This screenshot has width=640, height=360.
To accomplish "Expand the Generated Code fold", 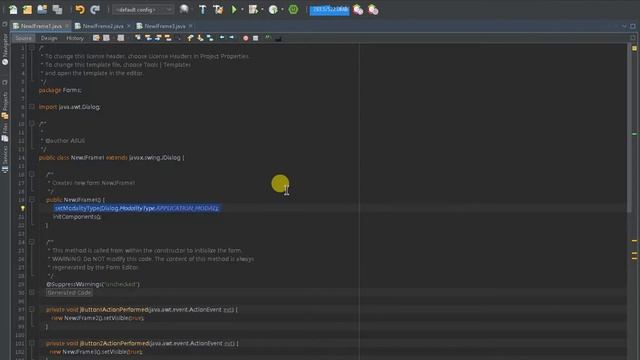I will pos(31,293).
